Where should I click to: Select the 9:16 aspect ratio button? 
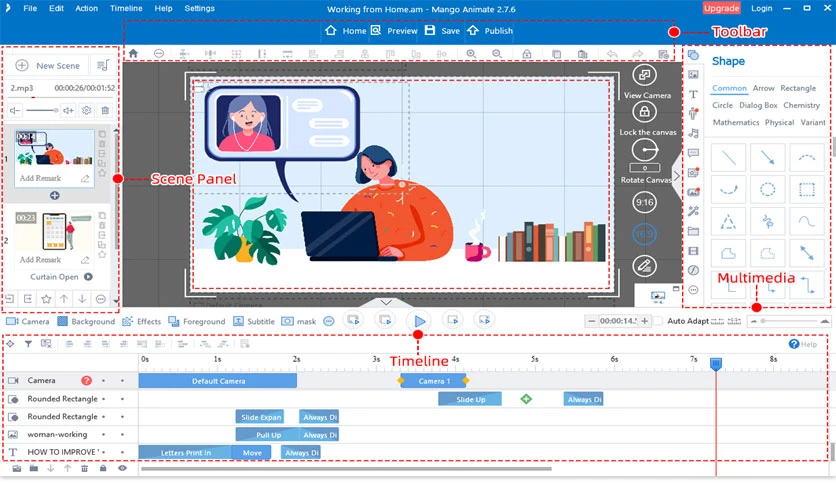pyautogui.click(x=645, y=202)
